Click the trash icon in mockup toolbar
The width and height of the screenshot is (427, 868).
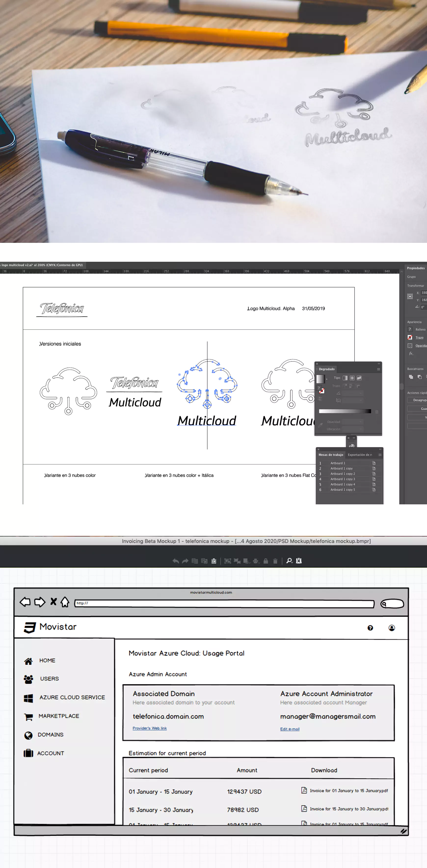pyautogui.click(x=275, y=561)
